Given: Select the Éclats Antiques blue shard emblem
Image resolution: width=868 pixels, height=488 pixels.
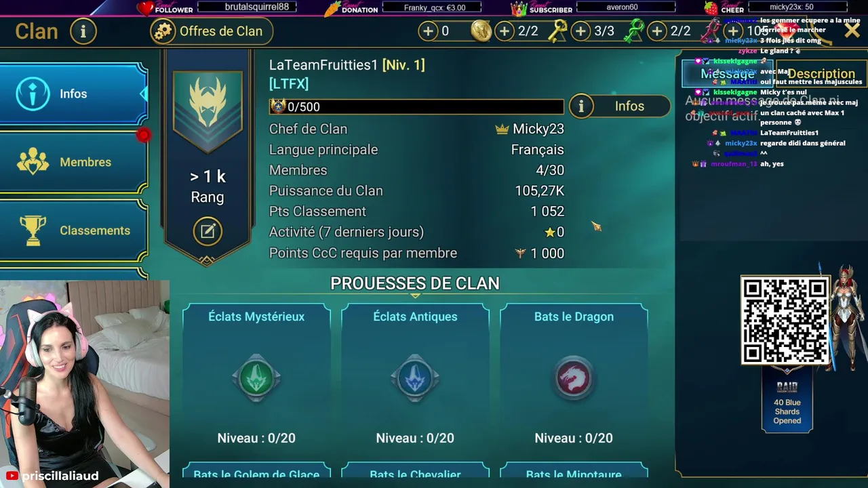Looking at the screenshot, I should point(415,378).
